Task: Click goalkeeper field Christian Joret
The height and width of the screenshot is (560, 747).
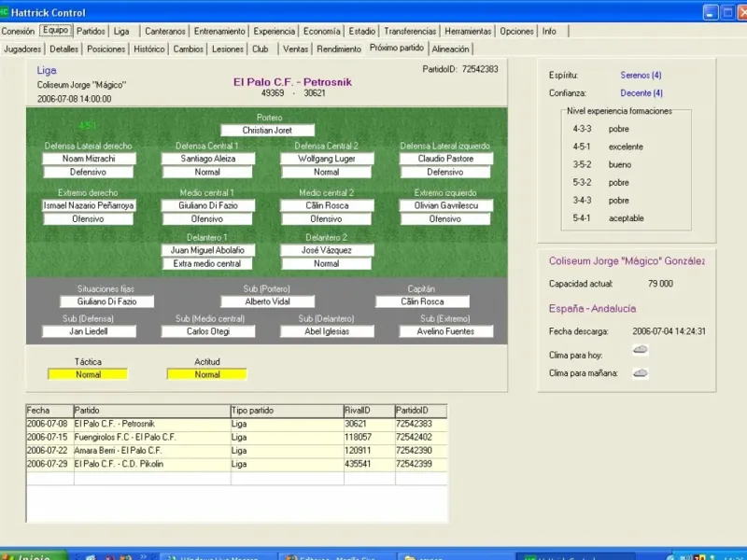Action: pyautogui.click(x=267, y=131)
